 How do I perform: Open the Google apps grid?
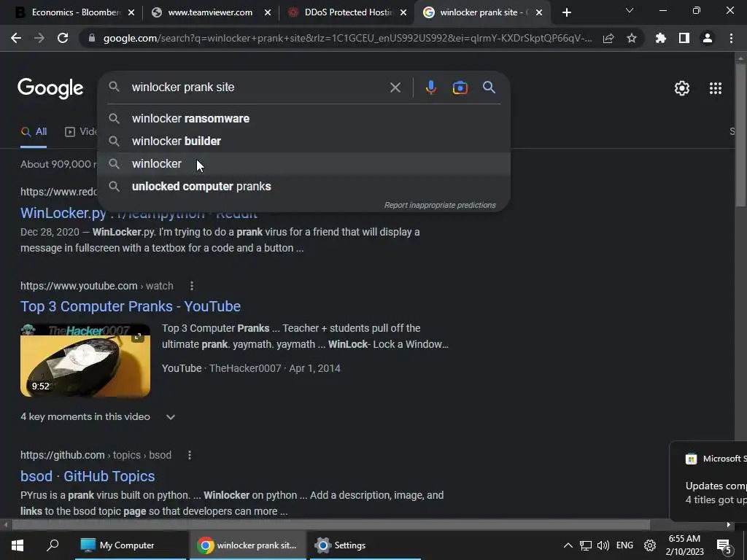pyautogui.click(x=716, y=88)
